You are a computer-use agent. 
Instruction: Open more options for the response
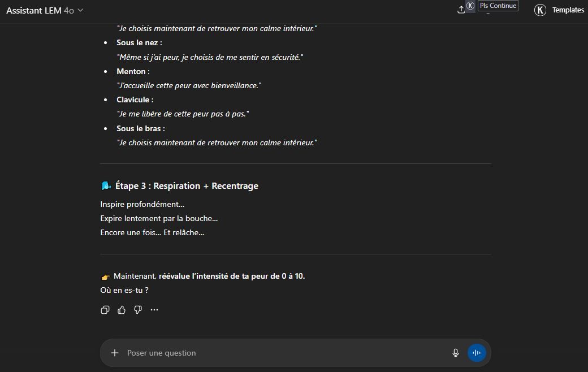click(x=154, y=310)
